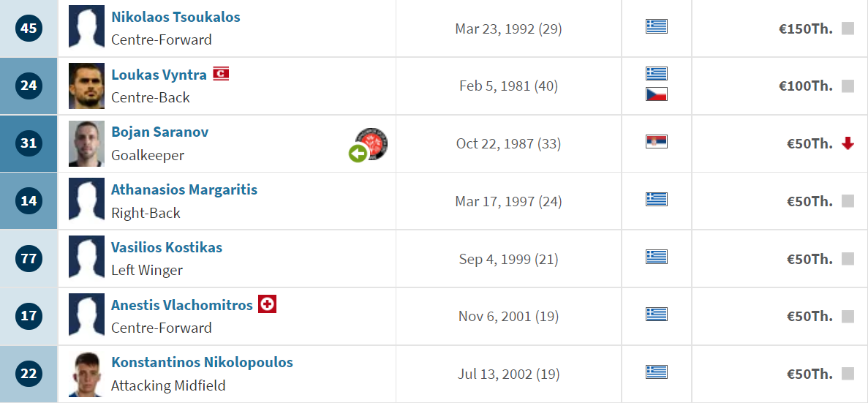Click the Serbian flag in Bojan Saranov's row
The height and width of the screenshot is (403, 868).
(x=657, y=142)
